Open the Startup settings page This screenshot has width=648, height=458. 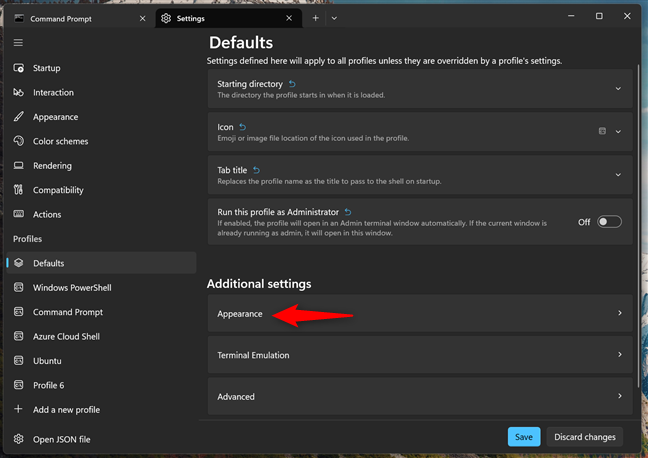pos(101,68)
